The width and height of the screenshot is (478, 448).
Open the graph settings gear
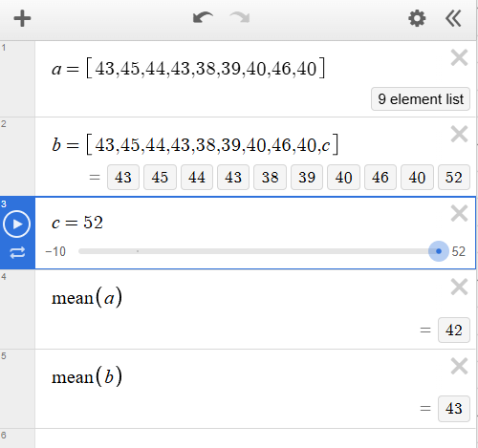(x=417, y=18)
